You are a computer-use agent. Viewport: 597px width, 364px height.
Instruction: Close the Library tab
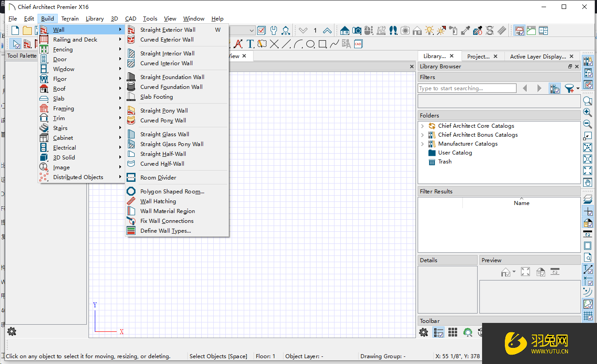point(452,56)
